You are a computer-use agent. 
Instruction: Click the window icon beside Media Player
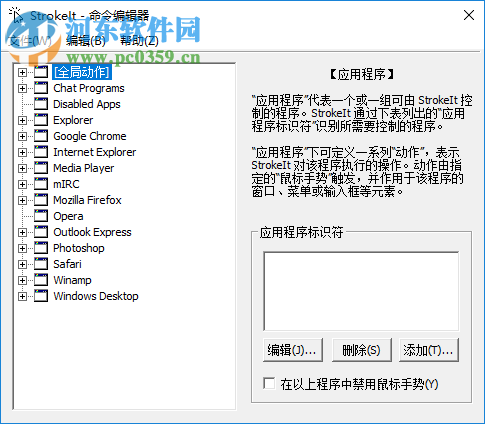[41, 168]
